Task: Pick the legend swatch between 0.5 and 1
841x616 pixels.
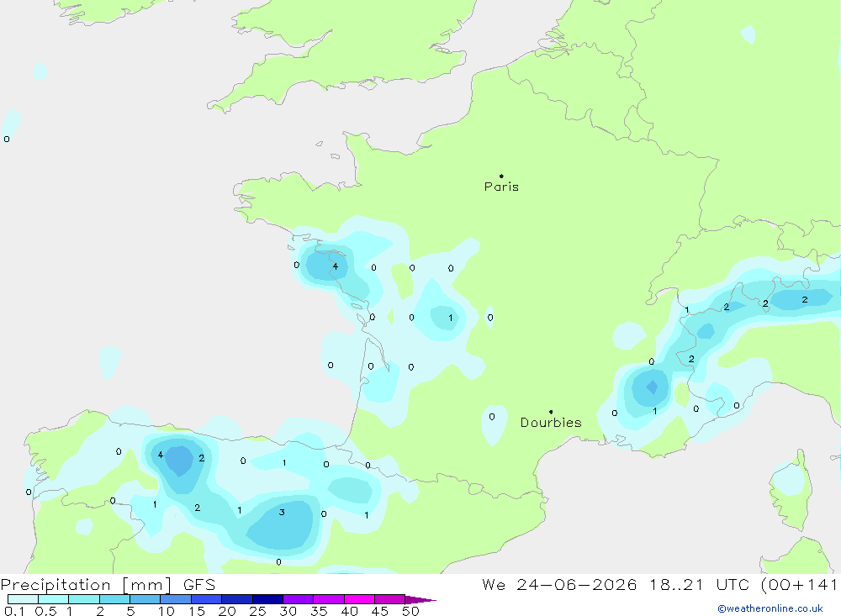Action: coord(53,599)
